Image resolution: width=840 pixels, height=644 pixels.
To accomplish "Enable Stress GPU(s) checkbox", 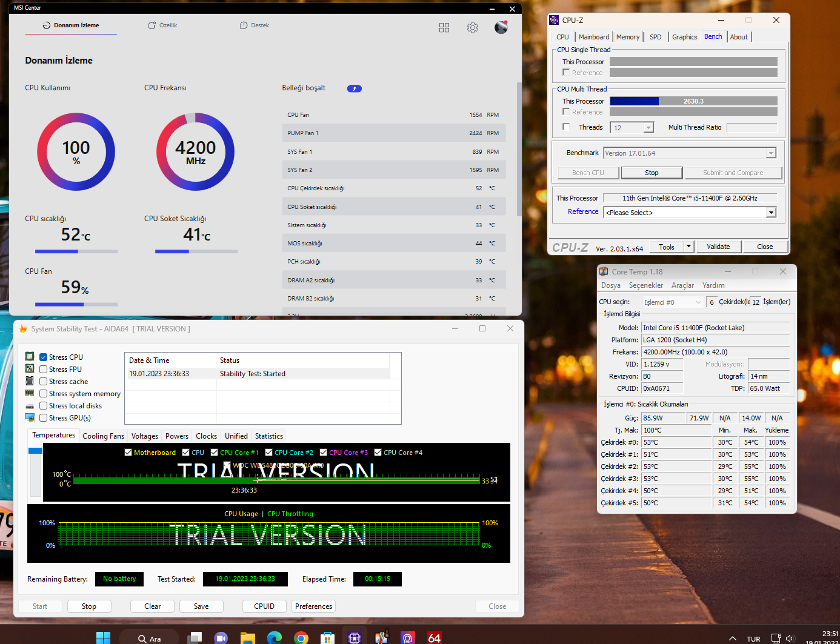I will [x=44, y=417].
